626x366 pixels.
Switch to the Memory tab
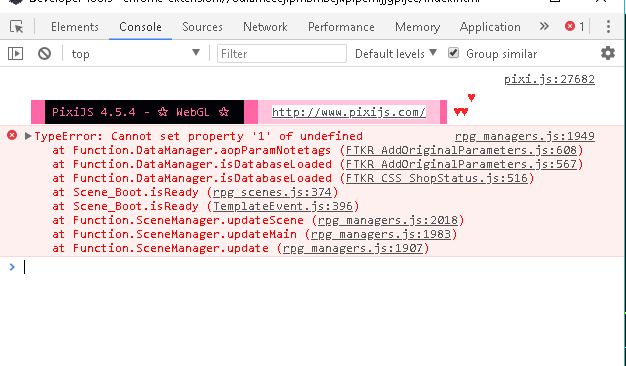(x=417, y=27)
